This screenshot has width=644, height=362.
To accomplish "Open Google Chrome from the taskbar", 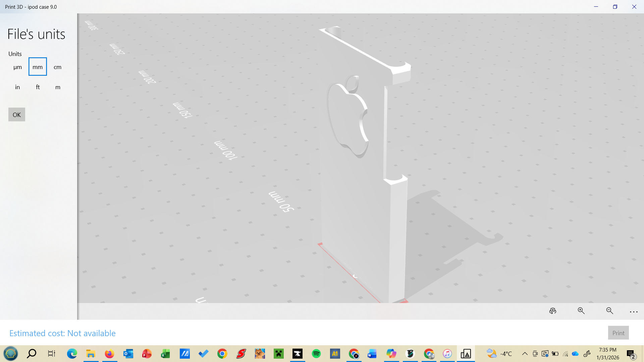I will pyautogui.click(x=222, y=354).
